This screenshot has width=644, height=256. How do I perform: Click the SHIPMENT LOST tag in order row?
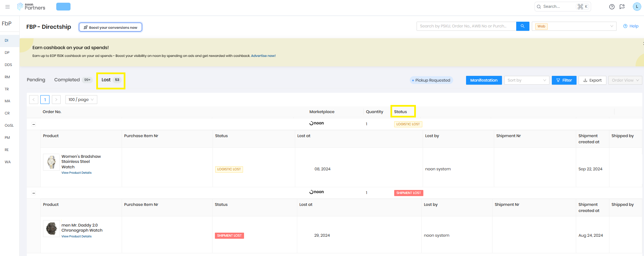tap(409, 193)
